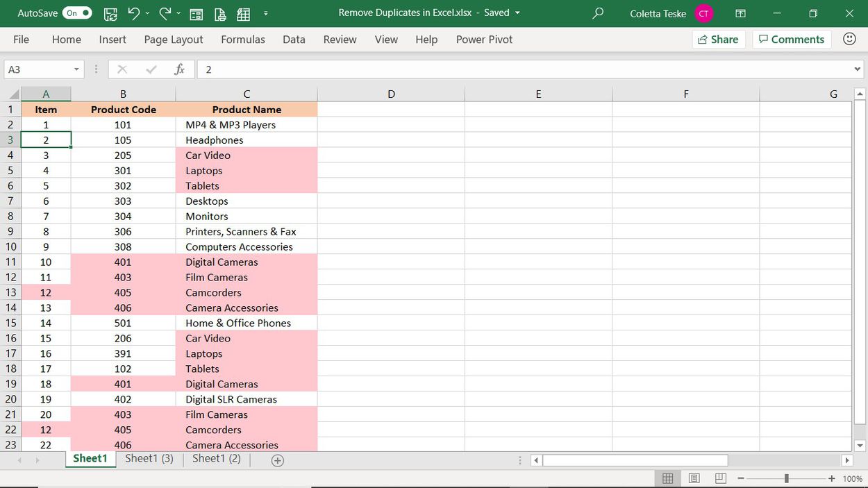Open the Help ribbon tab
Image resolution: width=868 pixels, height=488 pixels.
coord(426,40)
